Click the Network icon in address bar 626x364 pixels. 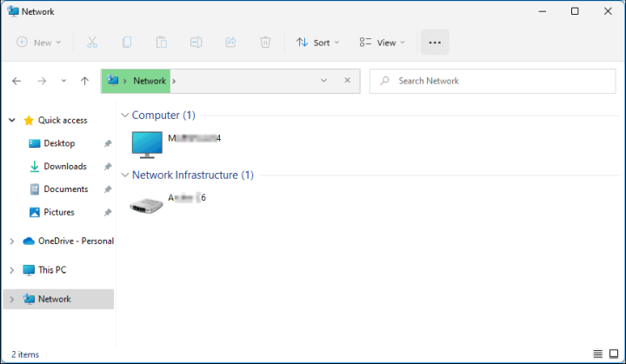click(x=113, y=81)
